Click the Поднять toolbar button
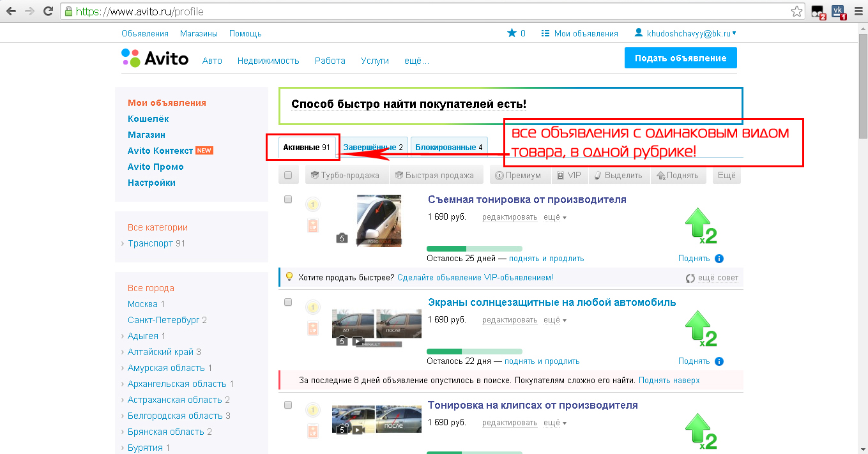The height and width of the screenshot is (454, 868). click(678, 175)
